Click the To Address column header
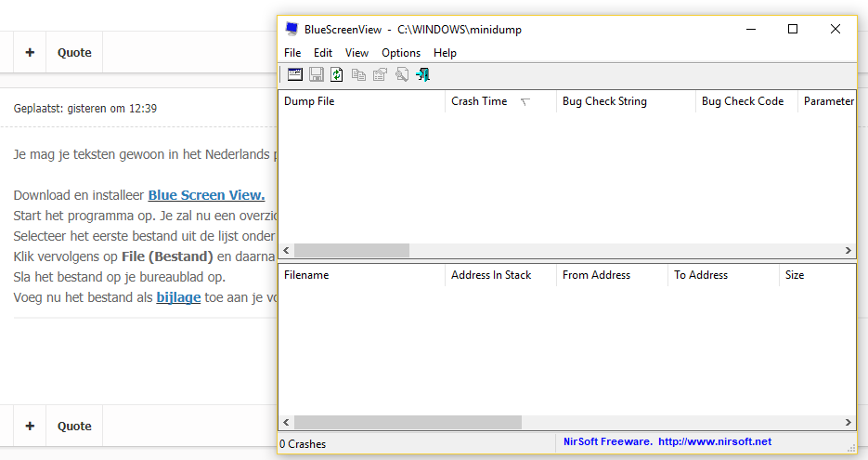868x460 pixels. 723,275
